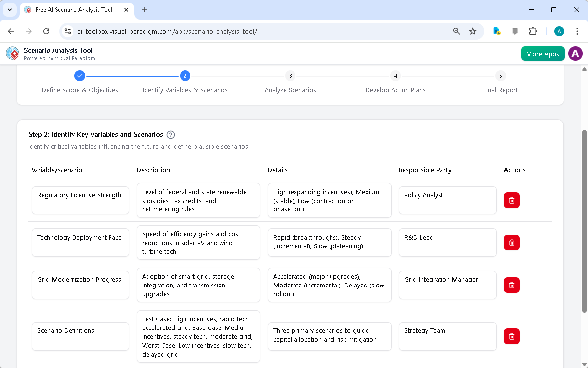Open the Visual Paradigm link

[x=75, y=58]
